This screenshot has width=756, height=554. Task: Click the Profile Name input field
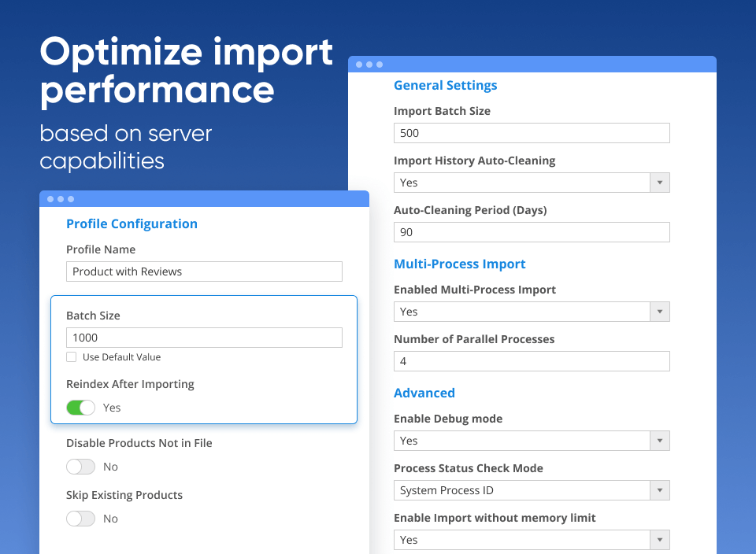click(x=204, y=271)
